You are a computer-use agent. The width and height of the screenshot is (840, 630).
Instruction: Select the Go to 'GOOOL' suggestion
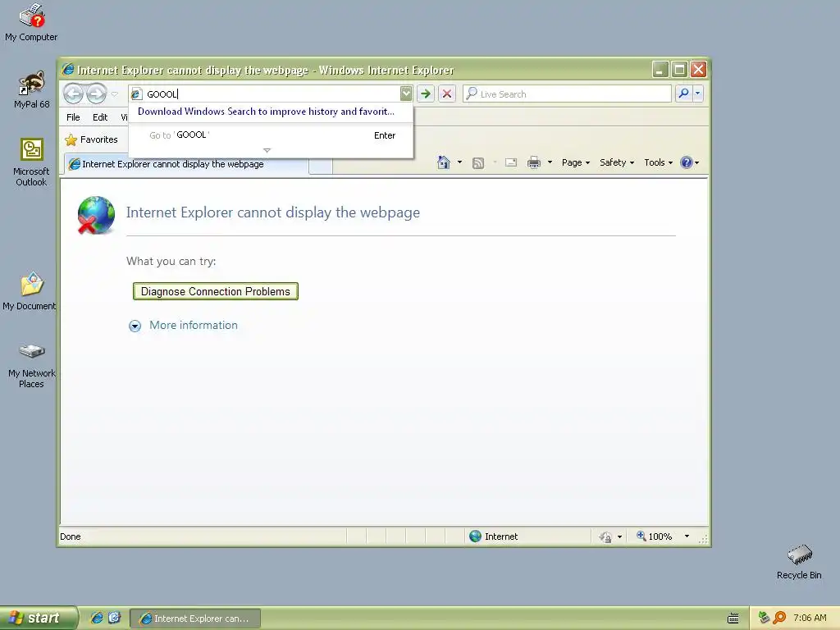271,135
